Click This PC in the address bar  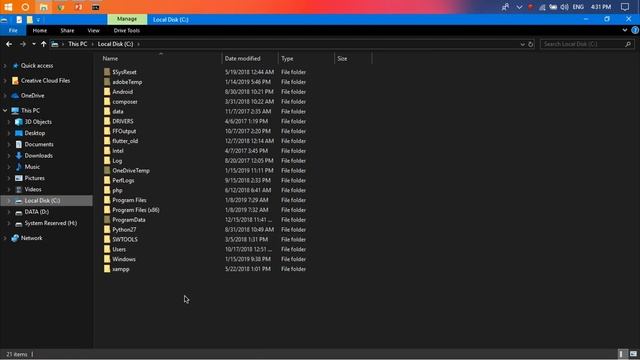78,44
